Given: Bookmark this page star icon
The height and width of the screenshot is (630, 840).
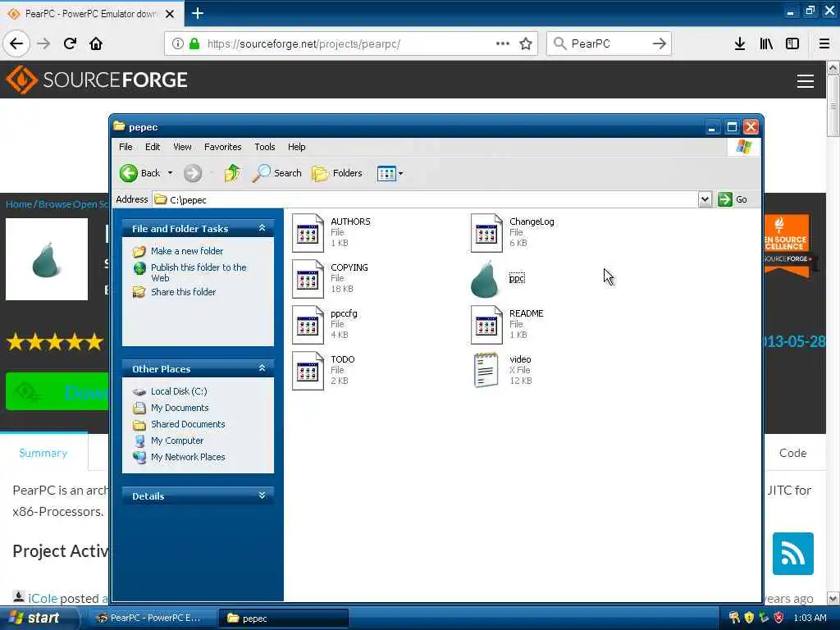Looking at the screenshot, I should 526,43.
